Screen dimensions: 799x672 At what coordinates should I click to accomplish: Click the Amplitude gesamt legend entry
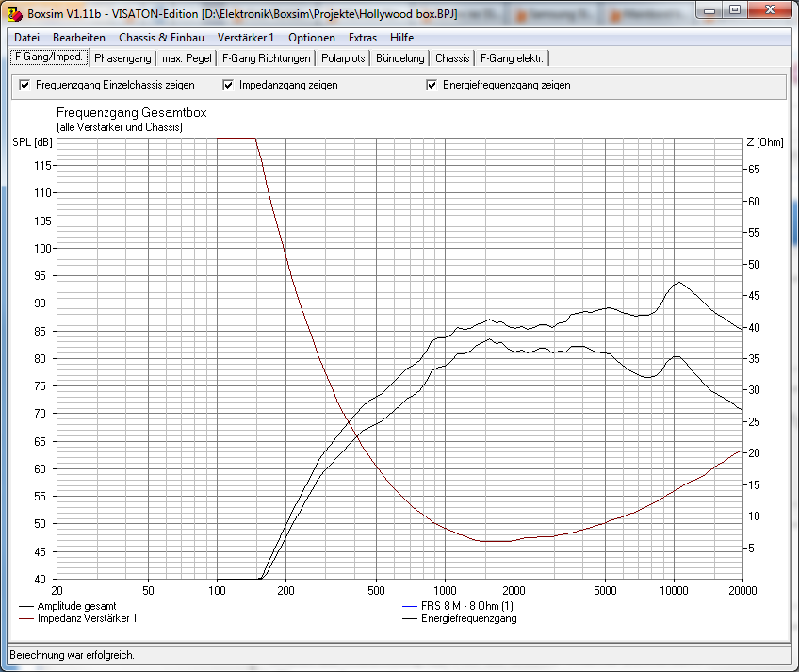coord(68,606)
